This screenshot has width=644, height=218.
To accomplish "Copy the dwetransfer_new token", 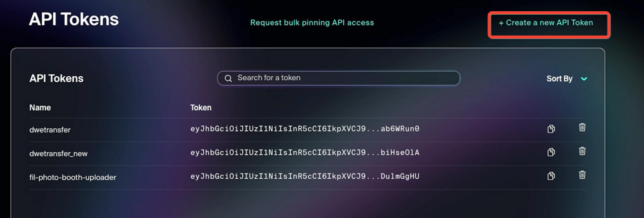I will point(551,152).
